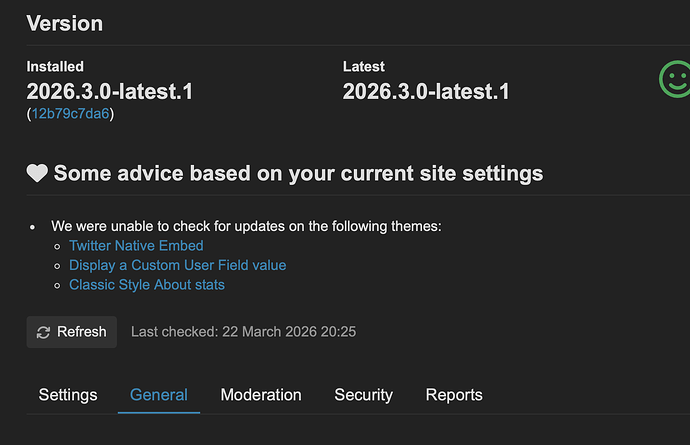
Task: Click the Latest label
Action: (x=363, y=66)
